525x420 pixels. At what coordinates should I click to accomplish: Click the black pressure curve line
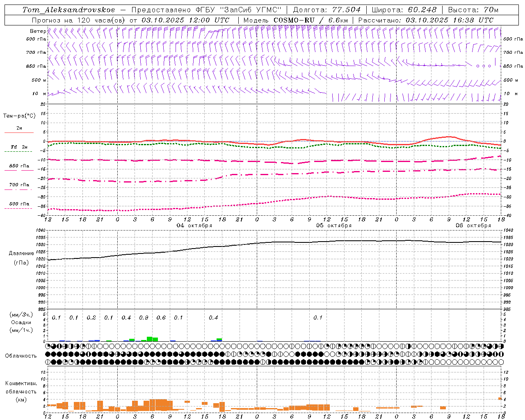[x=275, y=242]
